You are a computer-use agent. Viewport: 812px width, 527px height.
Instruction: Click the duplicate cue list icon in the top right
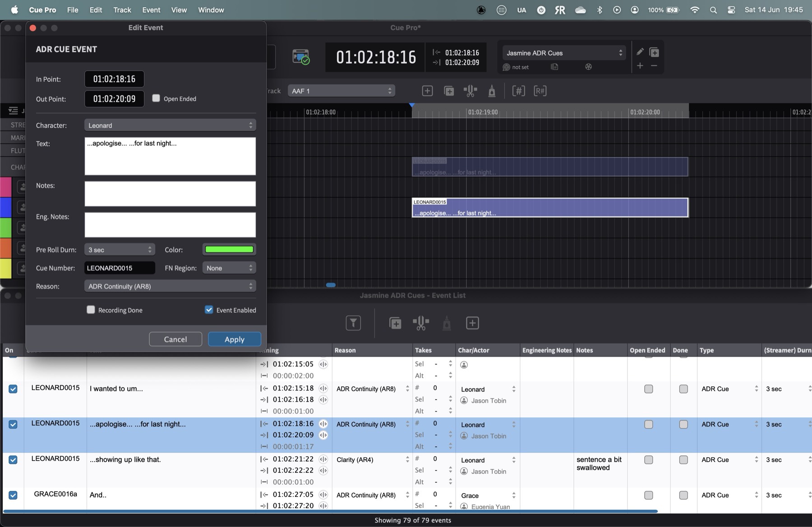pyautogui.click(x=654, y=52)
